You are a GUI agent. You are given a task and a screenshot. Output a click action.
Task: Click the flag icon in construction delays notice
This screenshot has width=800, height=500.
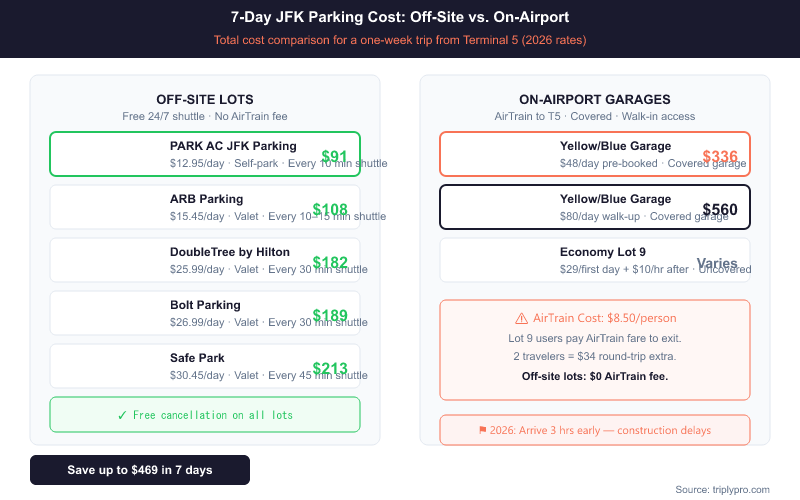point(483,430)
